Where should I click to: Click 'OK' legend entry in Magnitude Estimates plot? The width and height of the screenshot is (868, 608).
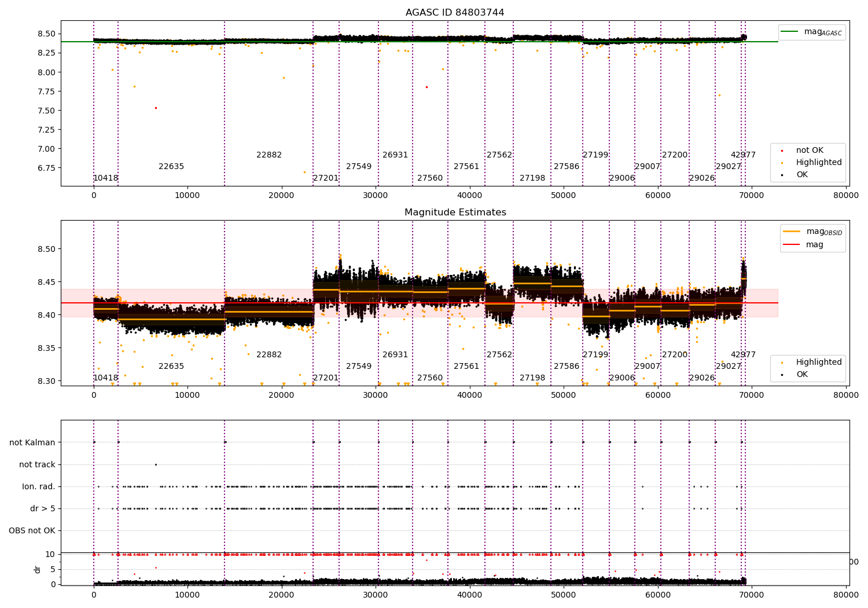[795, 375]
